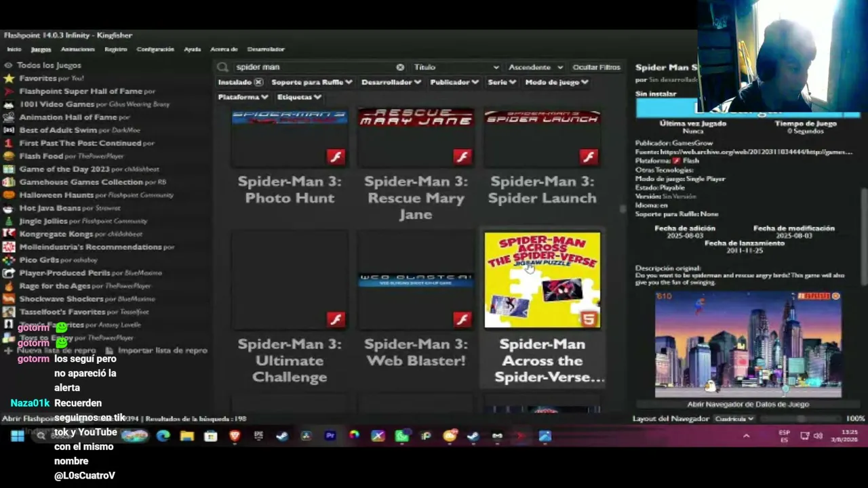
Task: Open the web.archive.org source link
Action: (x=756, y=152)
